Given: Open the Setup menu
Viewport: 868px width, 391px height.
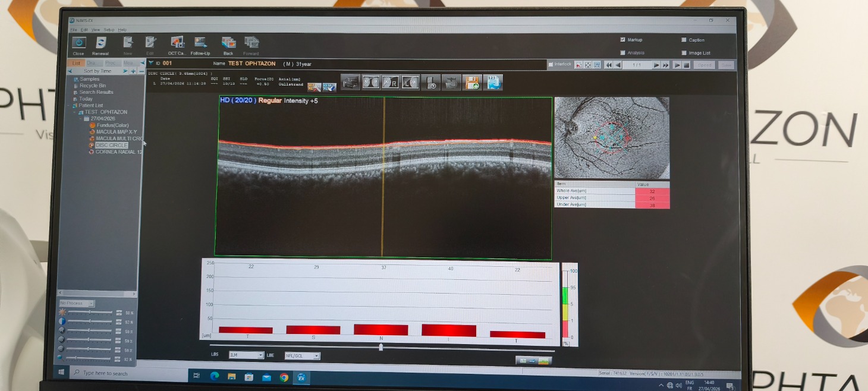Looking at the screenshot, I should pos(109,30).
